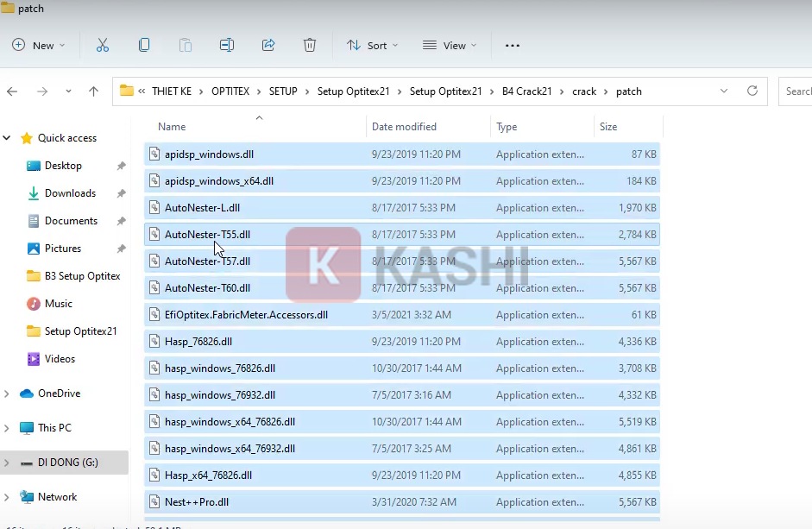This screenshot has height=529, width=812.
Task: Expand This PC in the sidebar
Action: point(6,427)
